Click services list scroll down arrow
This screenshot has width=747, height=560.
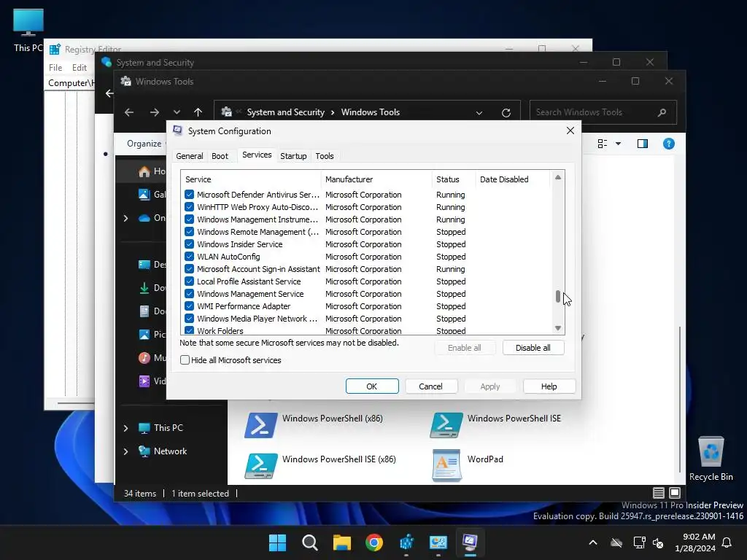(x=558, y=328)
